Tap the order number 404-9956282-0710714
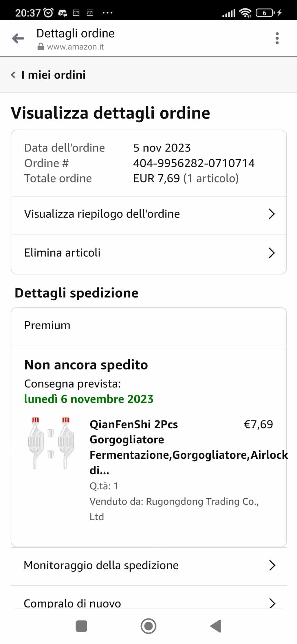Viewport: 297px width, 644px height. (194, 163)
